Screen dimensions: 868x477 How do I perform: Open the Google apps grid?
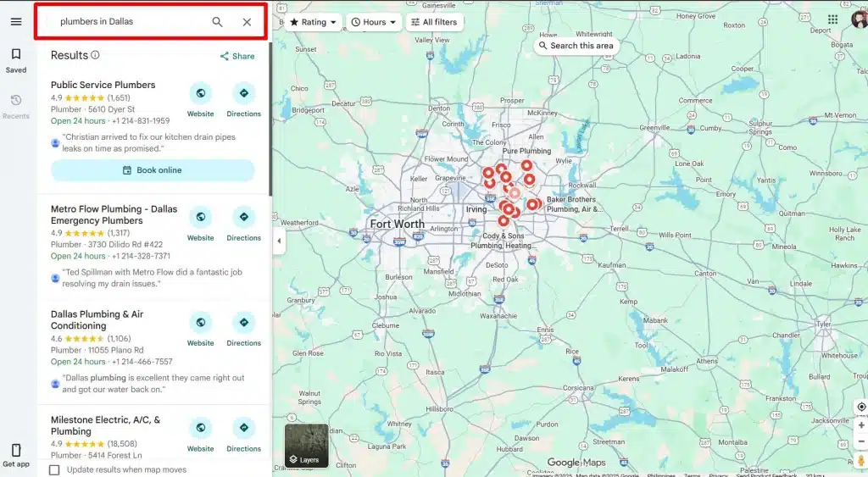point(832,19)
